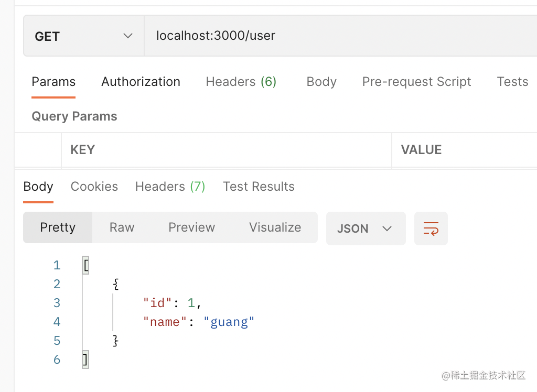Click the KEY column header
537x392 pixels.
pyautogui.click(x=82, y=150)
